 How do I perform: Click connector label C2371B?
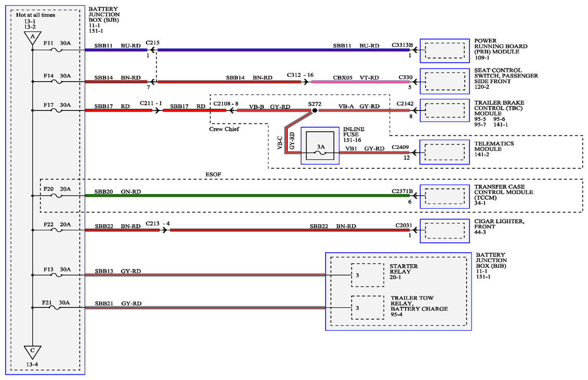pyautogui.click(x=403, y=192)
